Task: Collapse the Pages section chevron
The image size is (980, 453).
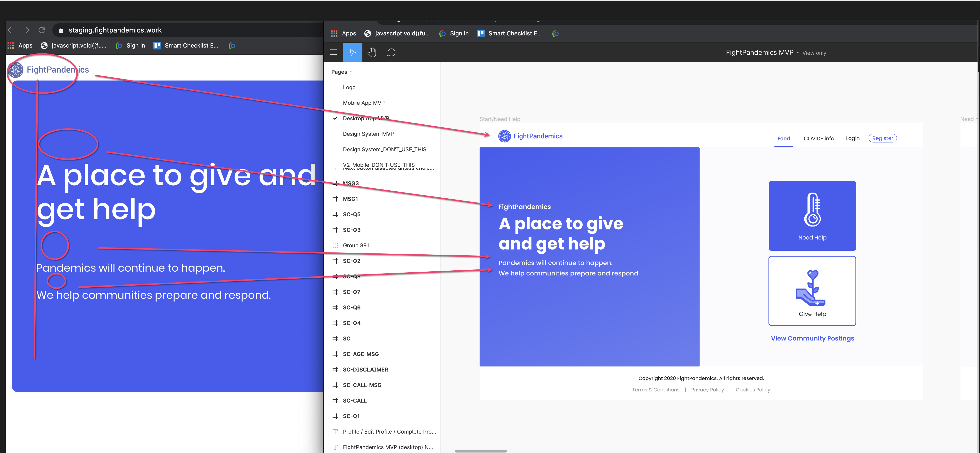Action: (351, 72)
